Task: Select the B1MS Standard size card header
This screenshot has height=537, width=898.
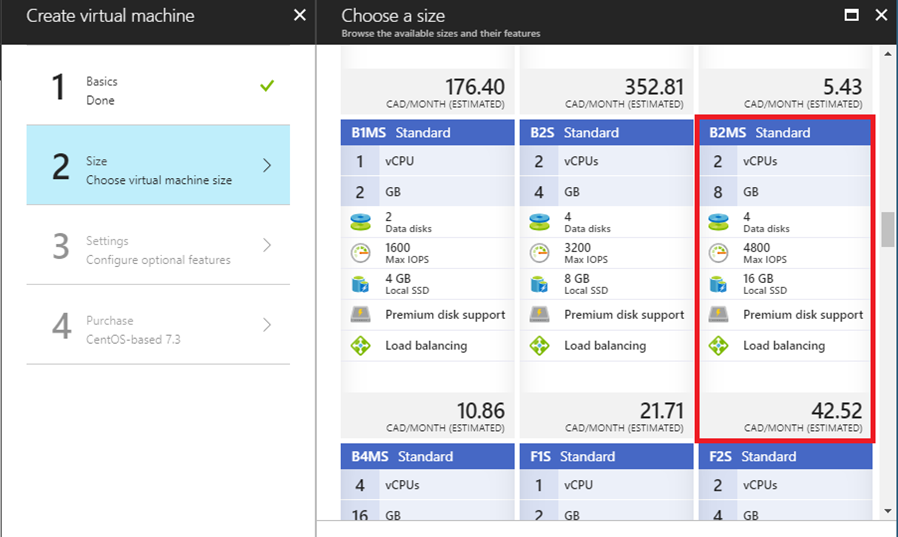Action: 427,132
